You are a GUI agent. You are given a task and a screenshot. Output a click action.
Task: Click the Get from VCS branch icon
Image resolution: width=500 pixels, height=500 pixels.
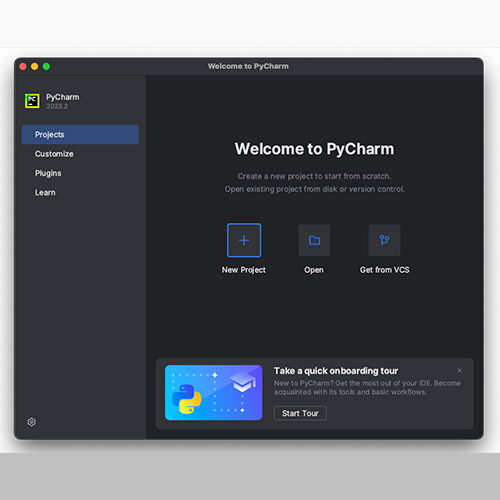[x=384, y=240]
